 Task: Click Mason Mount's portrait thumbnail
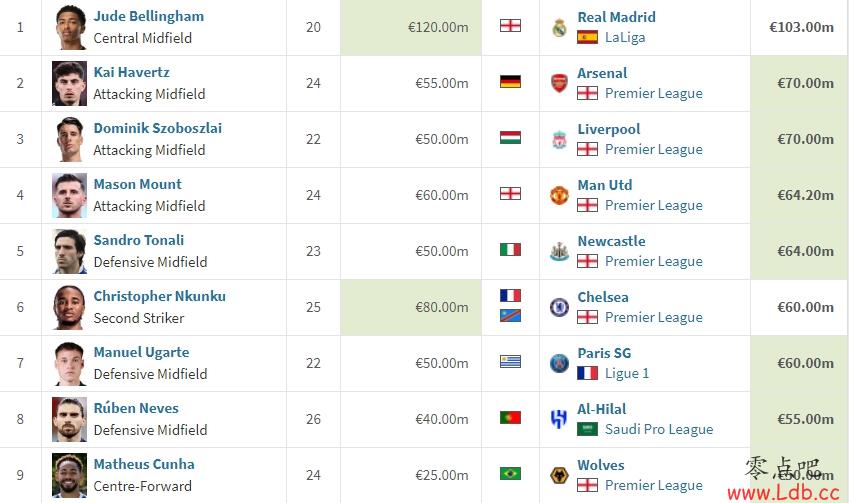pos(69,195)
